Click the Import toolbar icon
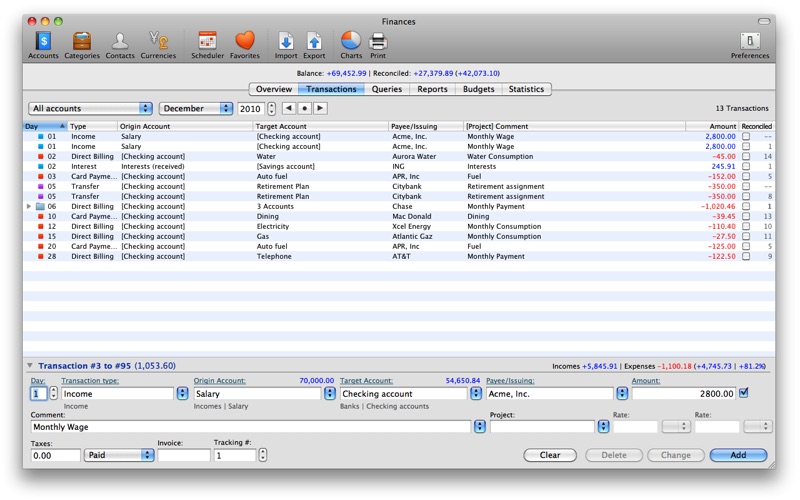Image resolution: width=800 pixels, height=500 pixels. tap(286, 41)
